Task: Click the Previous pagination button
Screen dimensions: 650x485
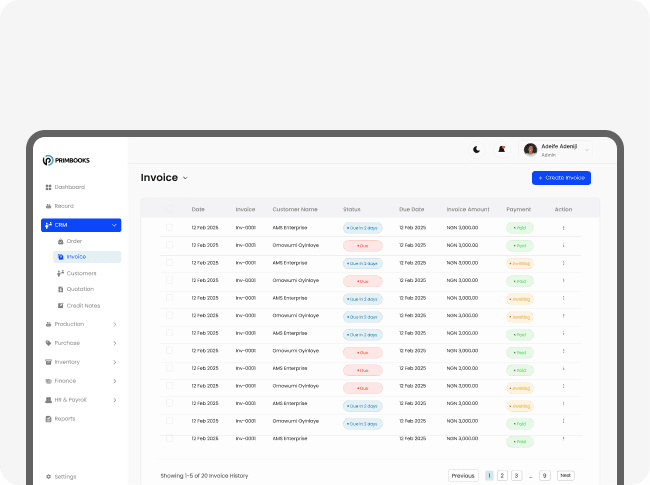Action: coord(463,475)
